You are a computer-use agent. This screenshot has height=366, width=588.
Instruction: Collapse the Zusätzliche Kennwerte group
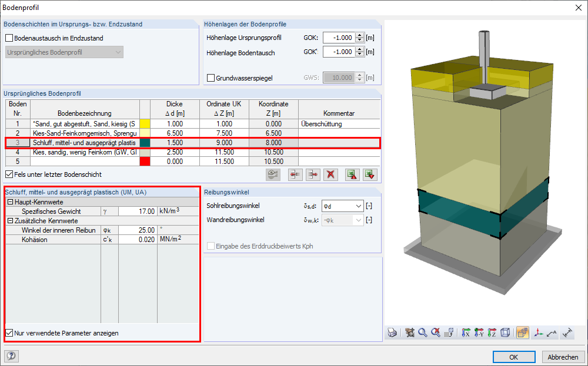pyautogui.click(x=11, y=221)
